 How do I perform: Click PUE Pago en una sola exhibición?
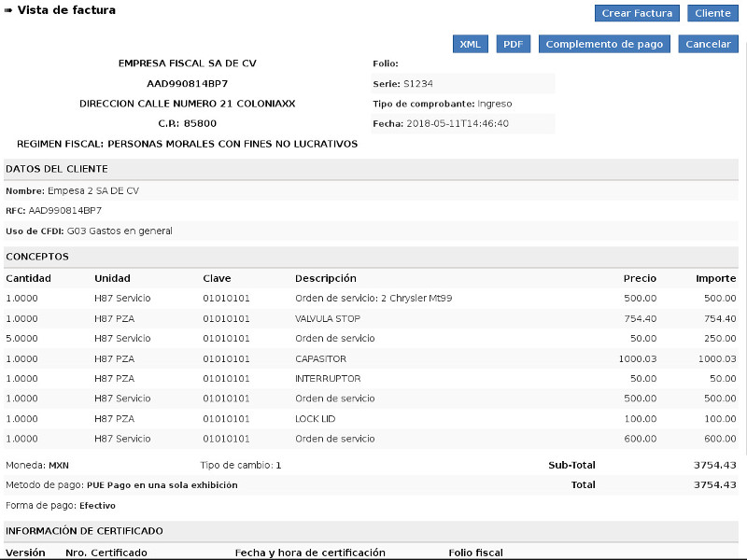coord(162,484)
